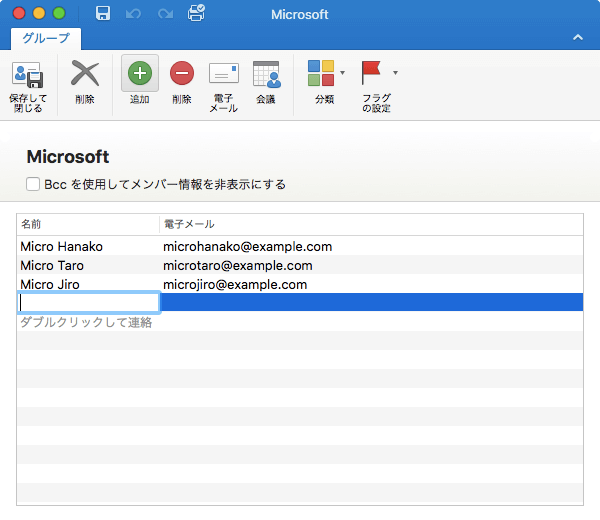
Task: Click the highlighted blue email cell of new row
Action: (372, 302)
